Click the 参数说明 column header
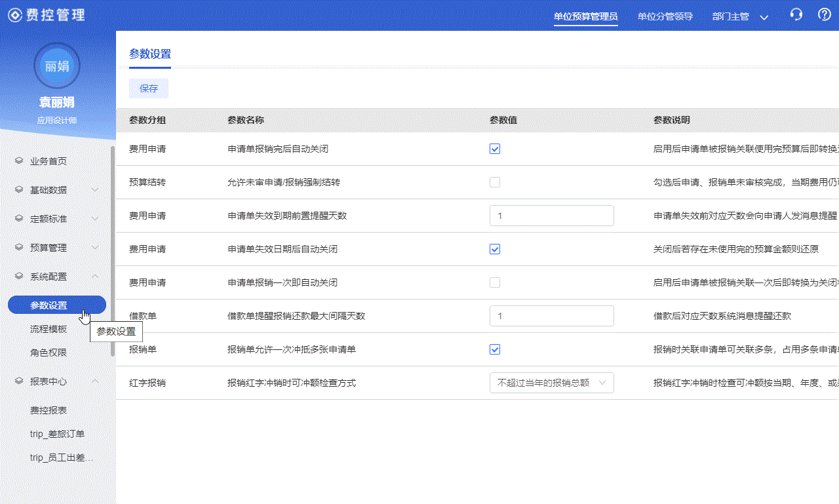Viewport: 839px width, 504px height. point(672,121)
